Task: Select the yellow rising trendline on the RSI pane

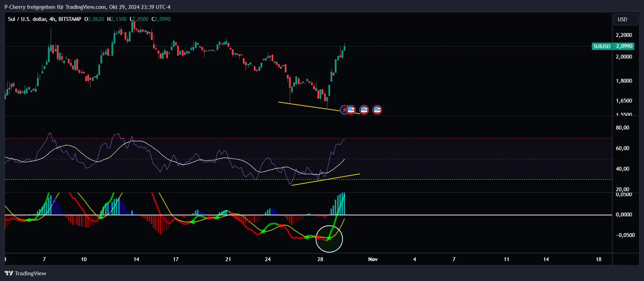Action: (326, 180)
